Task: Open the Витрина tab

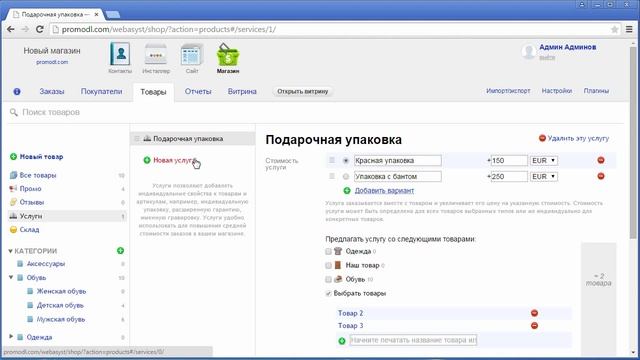Action: [x=242, y=91]
